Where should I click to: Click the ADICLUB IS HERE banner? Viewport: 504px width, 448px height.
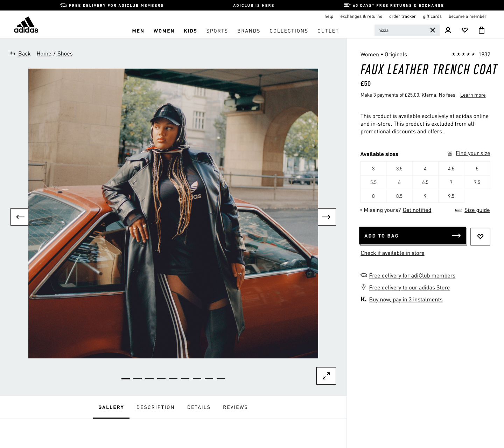pyautogui.click(x=254, y=5)
